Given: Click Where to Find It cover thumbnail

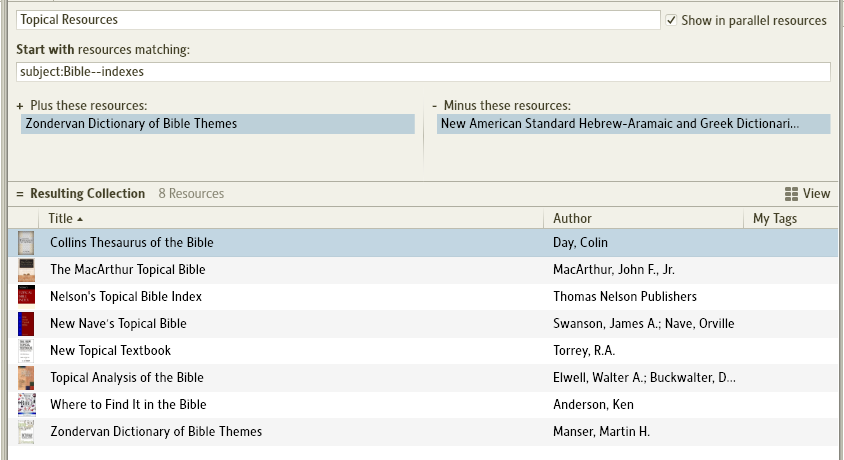Looking at the screenshot, I should [x=26, y=404].
